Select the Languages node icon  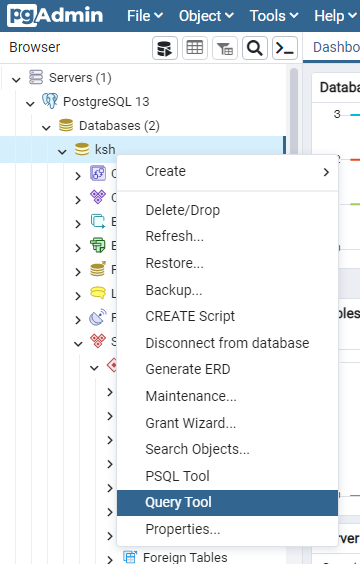coord(98,293)
